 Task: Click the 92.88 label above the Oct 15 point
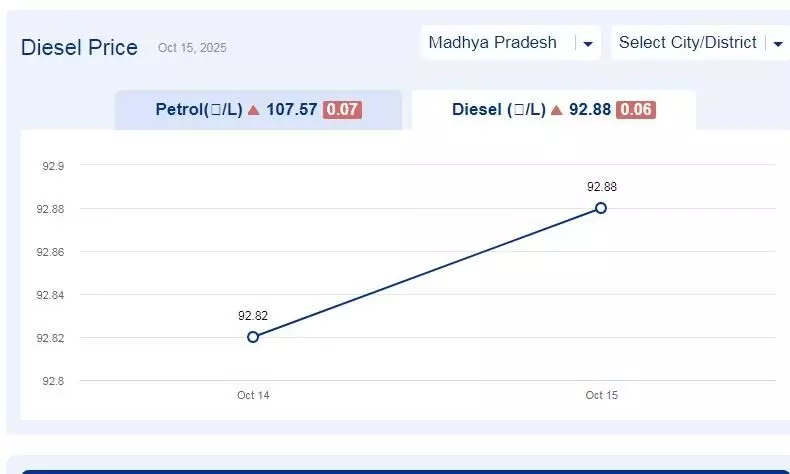pyautogui.click(x=601, y=187)
